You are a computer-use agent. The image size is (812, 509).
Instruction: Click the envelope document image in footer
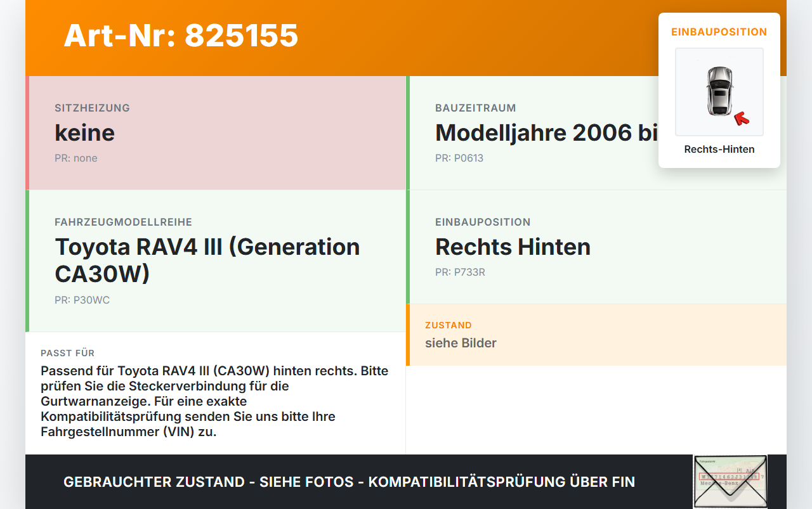tap(730, 482)
